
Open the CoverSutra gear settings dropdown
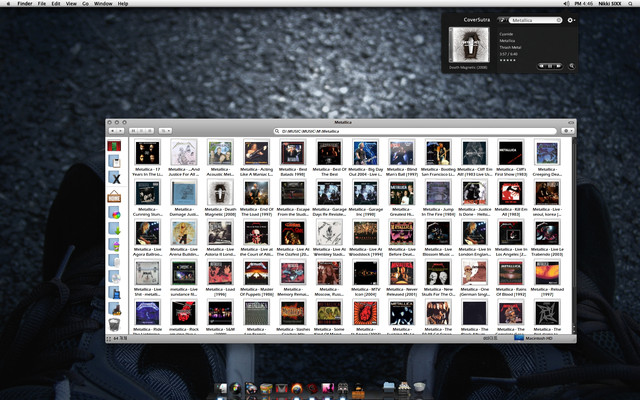click(x=571, y=20)
